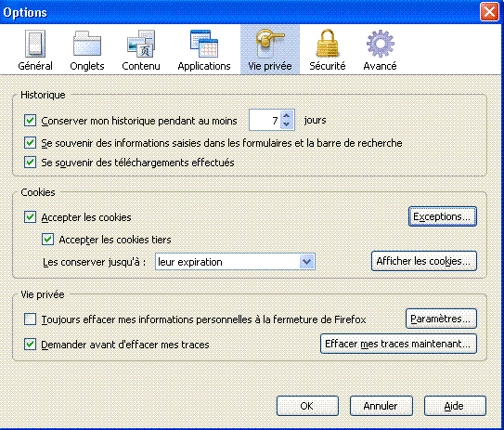Click the cookie Exceptions... button

(443, 216)
